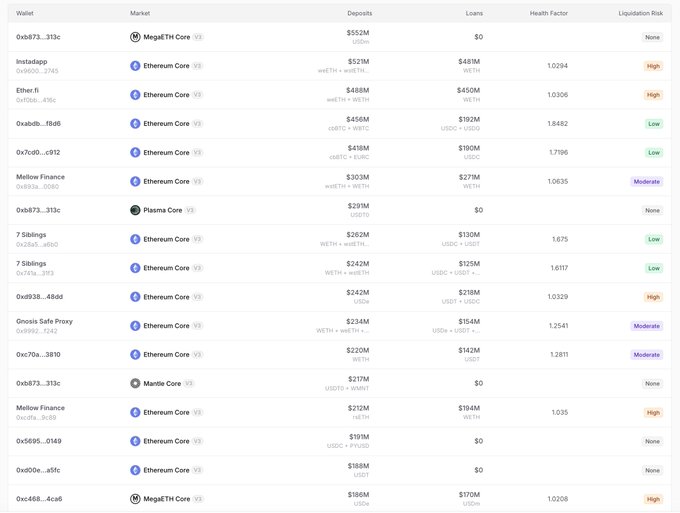Click the Ethereum logo in the 0xabdb...f8d6 row
Image resolution: width=680 pixels, height=513 pixels.
pos(135,124)
